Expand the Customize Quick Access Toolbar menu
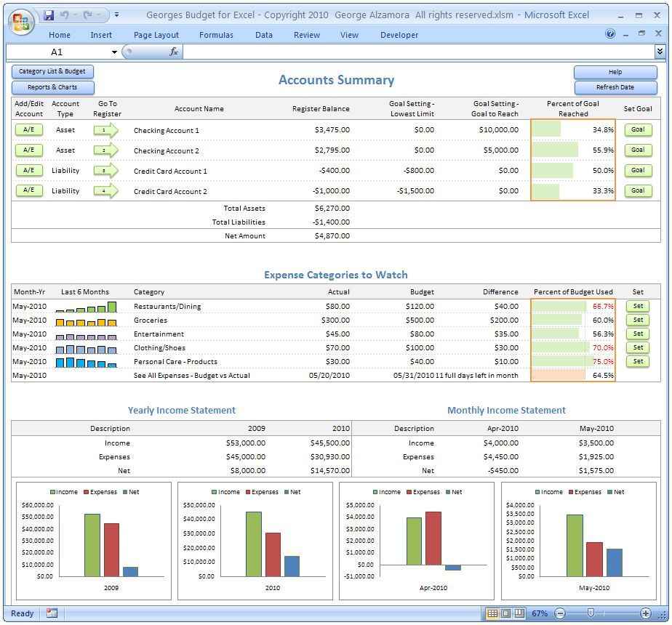672x625 pixels. 117,15
